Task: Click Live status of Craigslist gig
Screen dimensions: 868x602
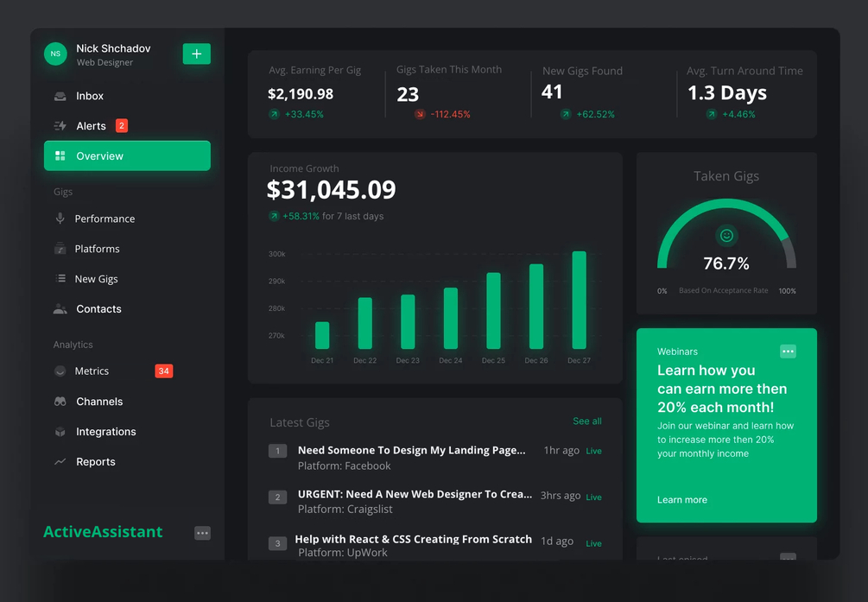Action: [593, 497]
